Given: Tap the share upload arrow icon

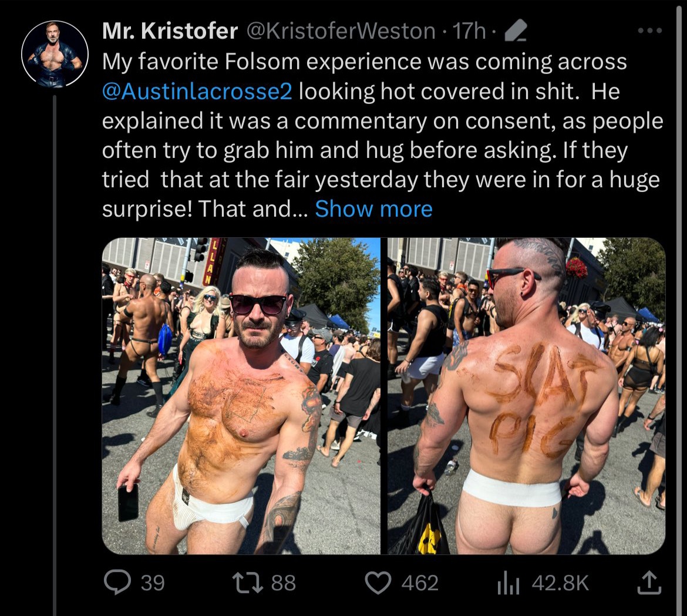Looking at the screenshot, I should point(649,583).
